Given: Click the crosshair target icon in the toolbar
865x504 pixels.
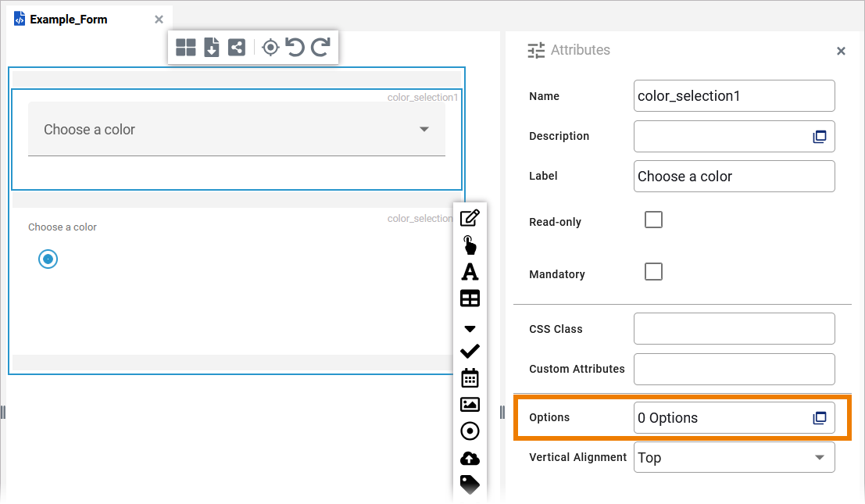Looking at the screenshot, I should (x=270, y=48).
